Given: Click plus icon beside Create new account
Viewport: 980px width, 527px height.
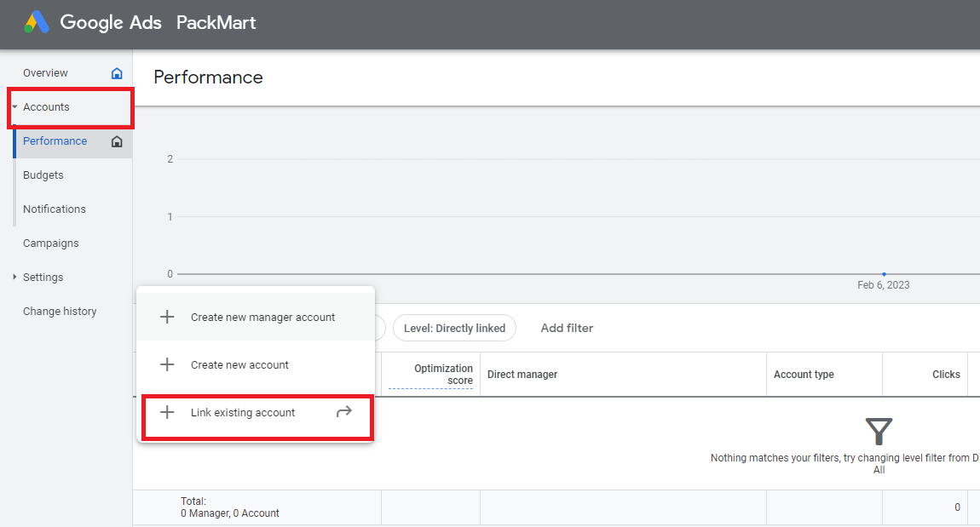Looking at the screenshot, I should click(167, 364).
